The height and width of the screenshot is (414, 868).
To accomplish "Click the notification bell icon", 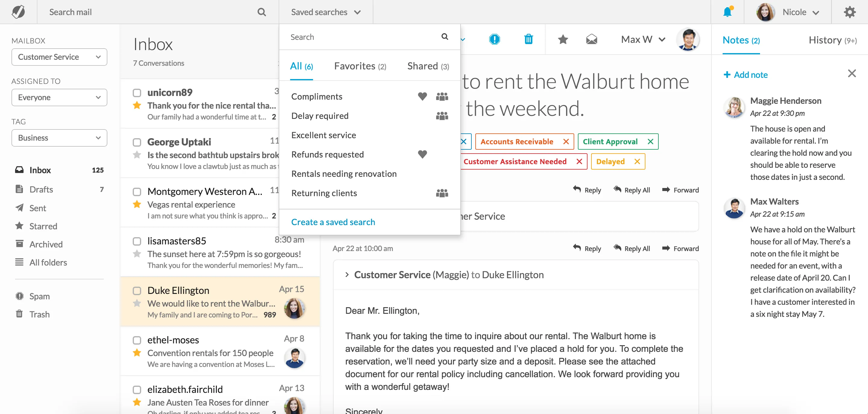I will [x=727, y=12].
